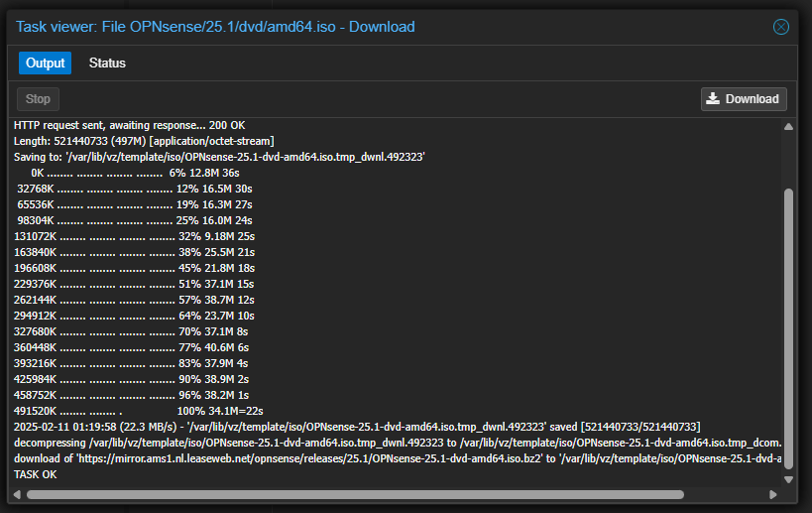Click the 'decompressing' log line

398,443
